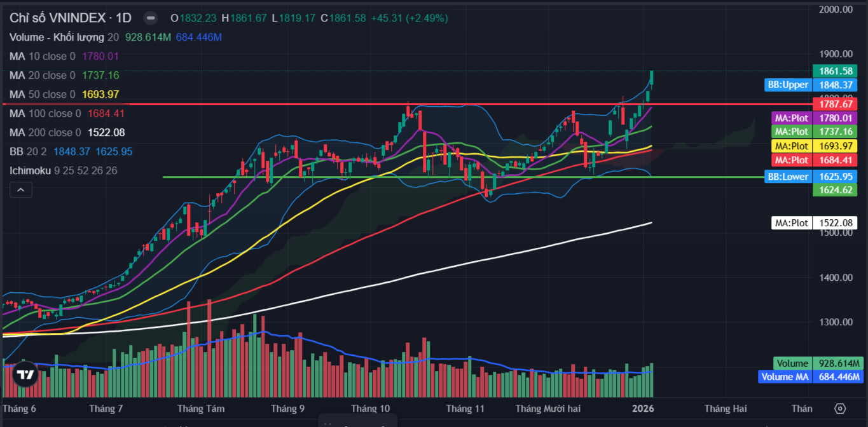
Task: Click the BB:Lower price scale label
Action: click(788, 177)
